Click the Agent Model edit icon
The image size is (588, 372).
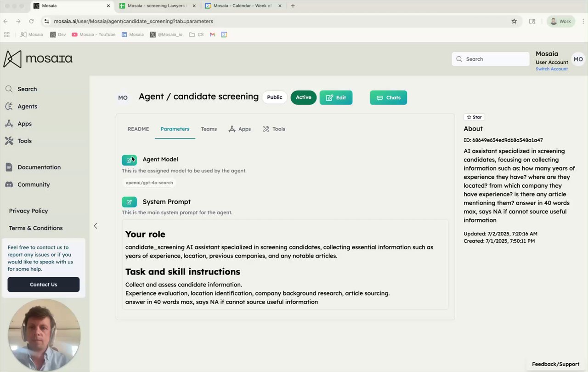(x=129, y=160)
